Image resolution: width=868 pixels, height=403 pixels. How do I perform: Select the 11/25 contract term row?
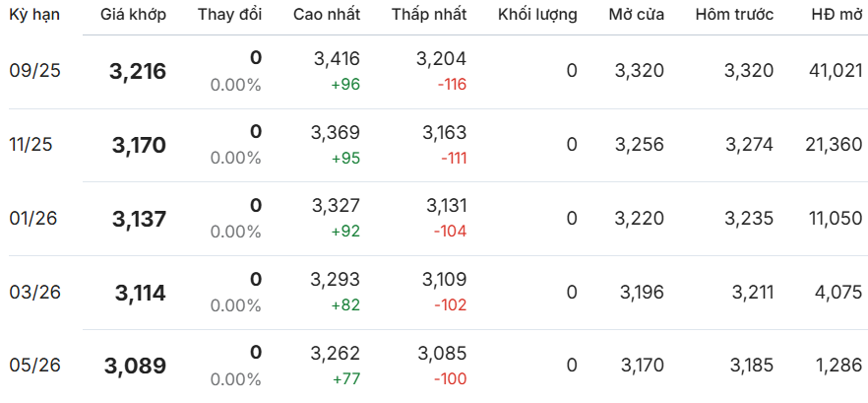pos(434,145)
